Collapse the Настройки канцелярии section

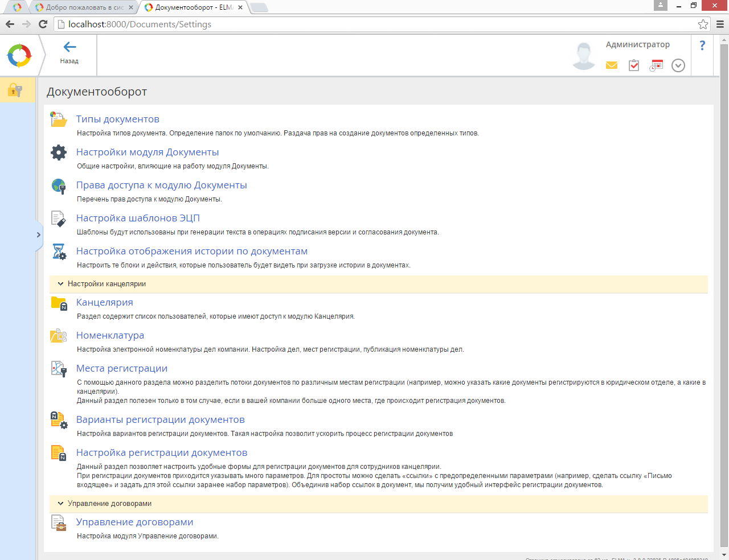[60, 284]
